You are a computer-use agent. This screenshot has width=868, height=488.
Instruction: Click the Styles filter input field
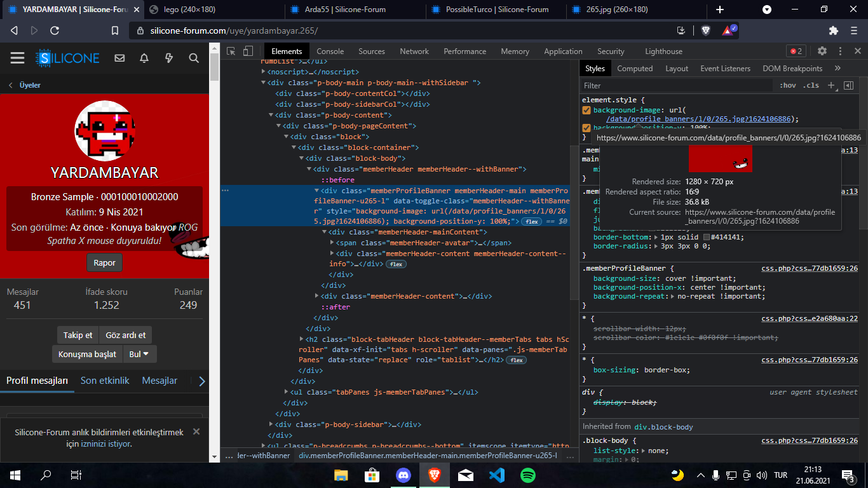pos(677,86)
